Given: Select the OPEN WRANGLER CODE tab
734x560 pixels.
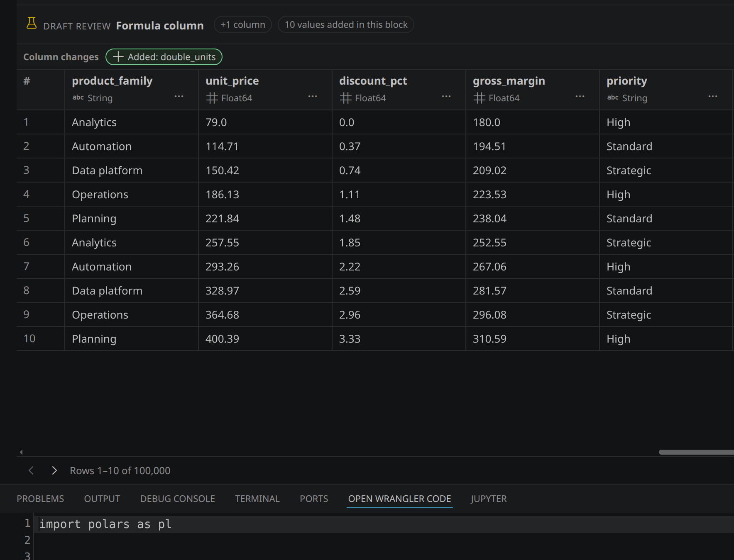Looking at the screenshot, I should point(399,499).
